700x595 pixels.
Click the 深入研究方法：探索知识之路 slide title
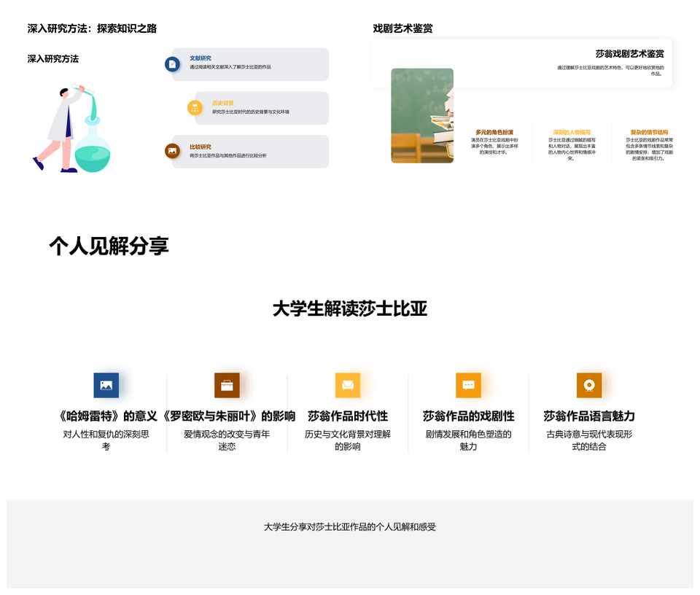pyautogui.click(x=92, y=28)
